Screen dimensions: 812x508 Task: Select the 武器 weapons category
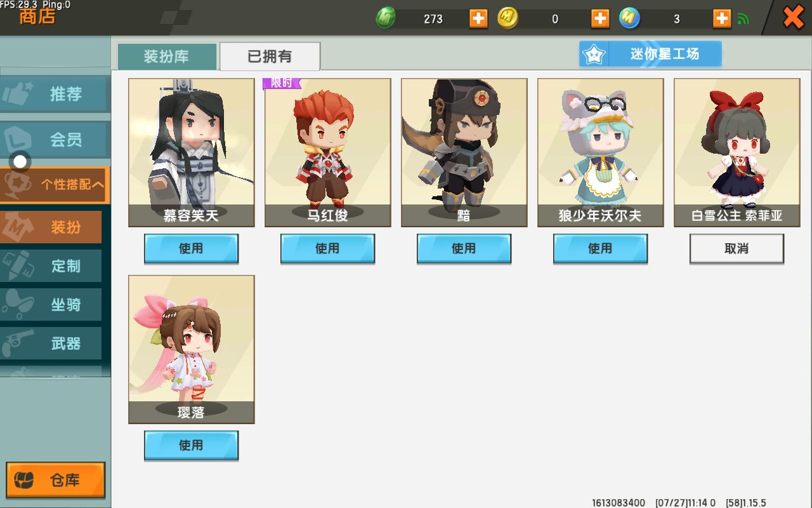click(51, 344)
